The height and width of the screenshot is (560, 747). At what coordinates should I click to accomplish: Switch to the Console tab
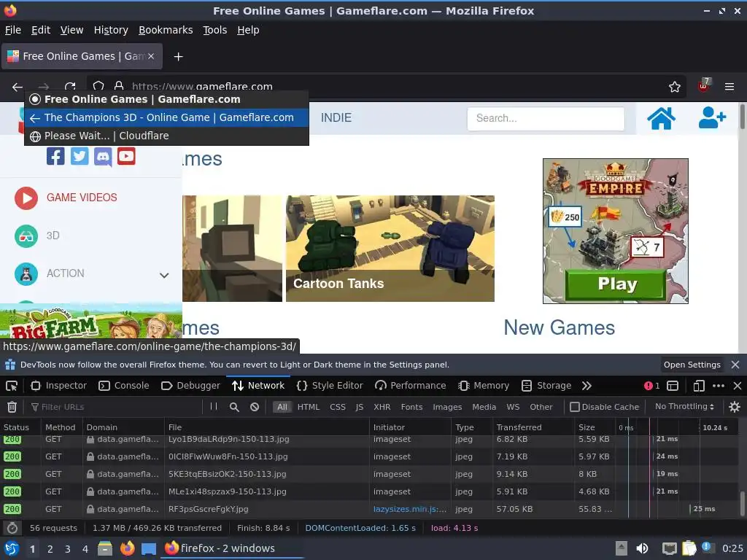(x=124, y=386)
